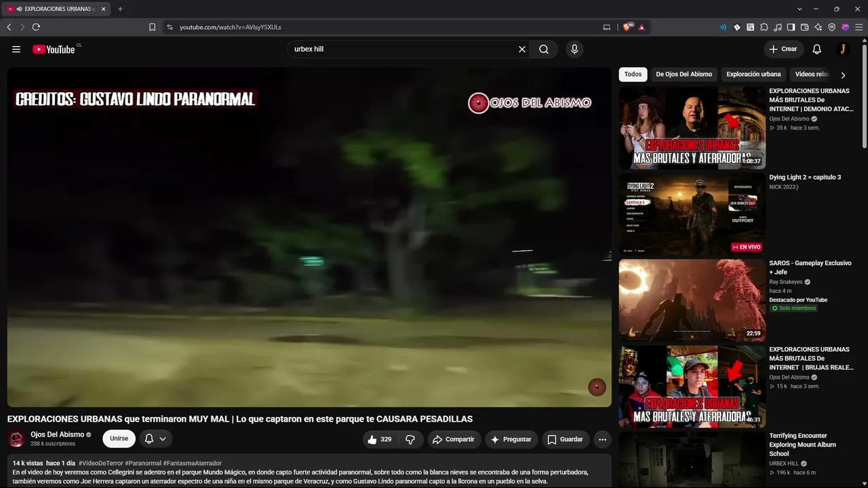Click the #FantasmaAterrador hashtag
Viewport: 868px width, 488px height.
coord(193,464)
